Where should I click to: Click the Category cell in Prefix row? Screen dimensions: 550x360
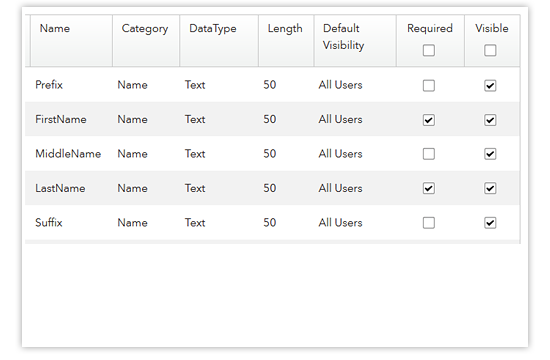click(132, 85)
